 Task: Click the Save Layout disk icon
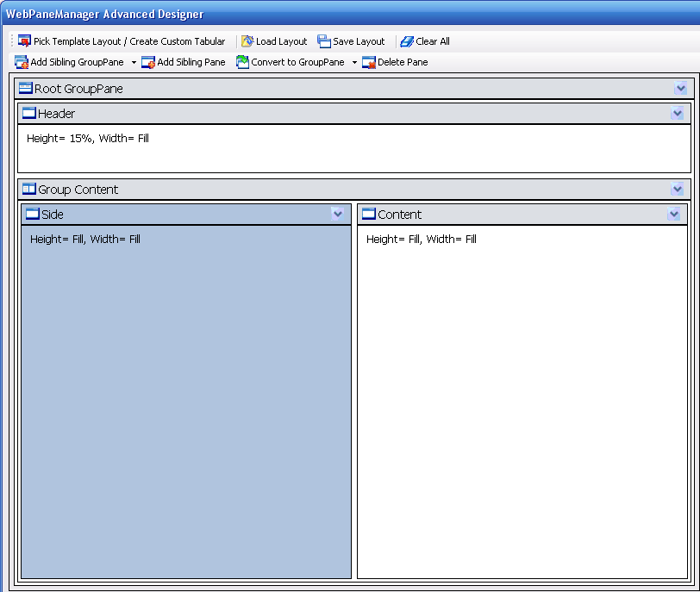click(324, 41)
